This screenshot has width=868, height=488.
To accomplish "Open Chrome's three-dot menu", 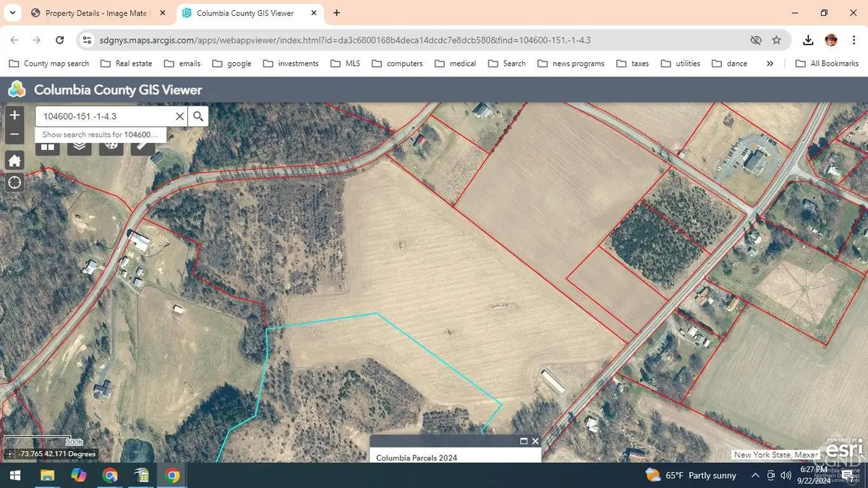I will (855, 40).
